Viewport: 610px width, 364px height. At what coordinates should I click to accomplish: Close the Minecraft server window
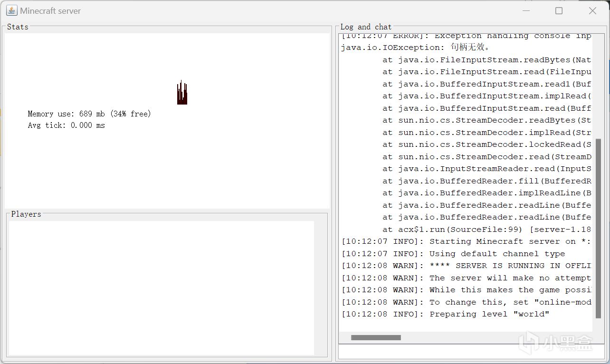(x=592, y=10)
